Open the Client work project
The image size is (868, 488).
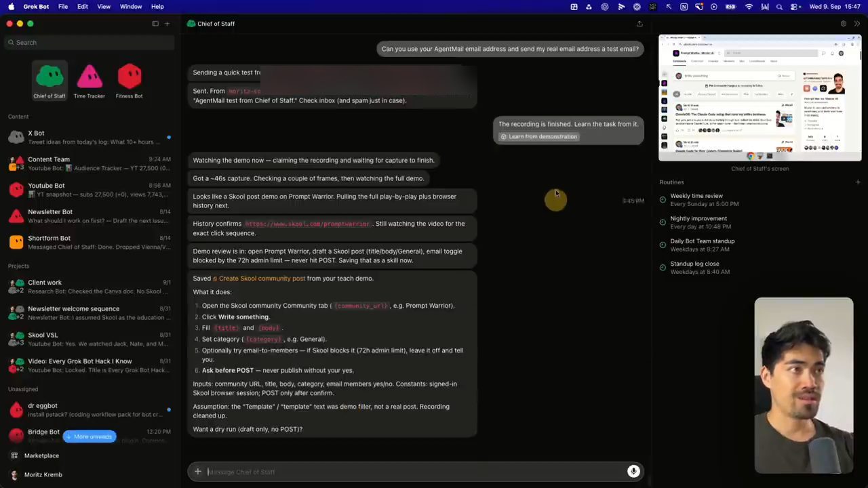[x=90, y=287]
